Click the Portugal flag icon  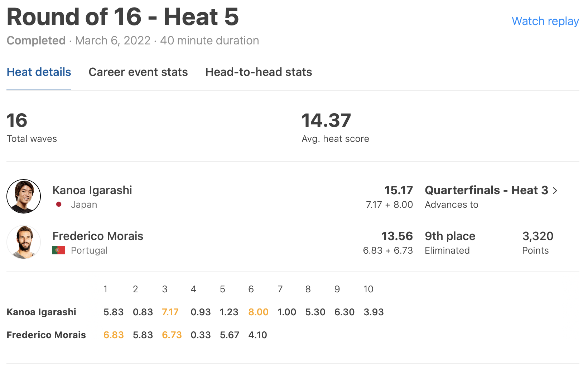coord(59,250)
